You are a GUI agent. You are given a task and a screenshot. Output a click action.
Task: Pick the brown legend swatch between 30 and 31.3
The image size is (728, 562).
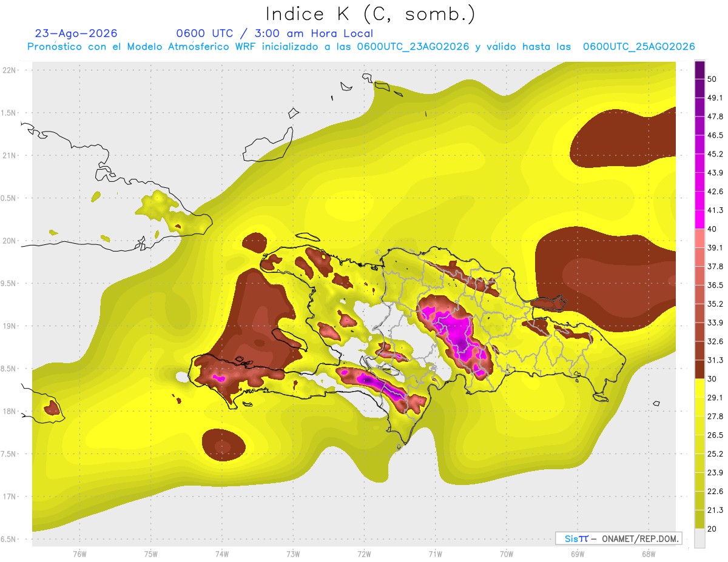coord(700,369)
